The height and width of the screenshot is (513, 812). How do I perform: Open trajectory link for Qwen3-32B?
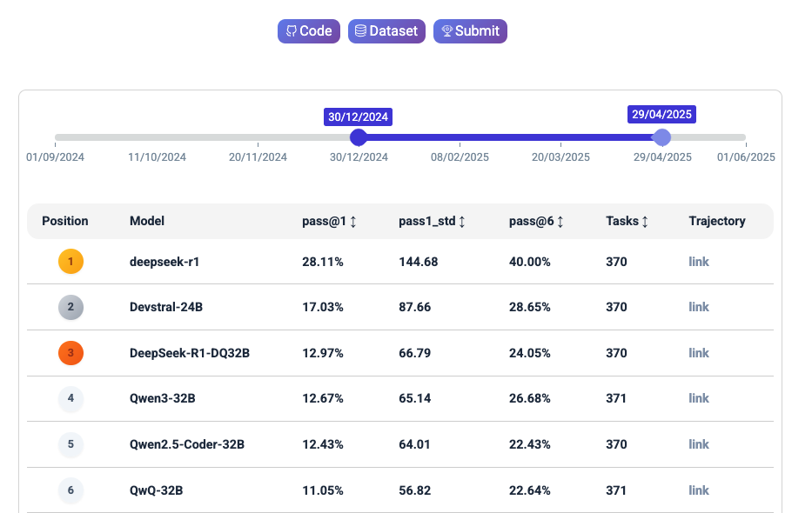pyautogui.click(x=698, y=398)
